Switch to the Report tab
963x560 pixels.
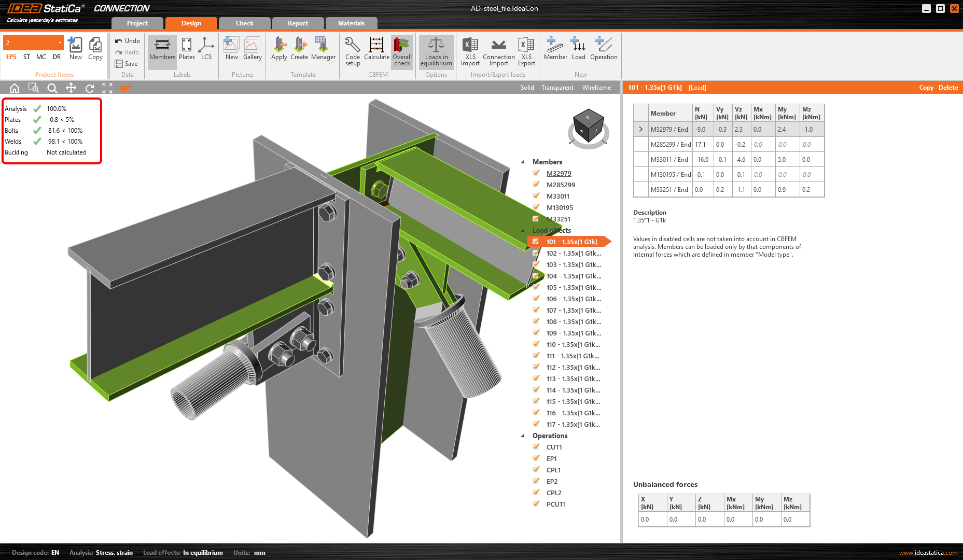coord(298,23)
